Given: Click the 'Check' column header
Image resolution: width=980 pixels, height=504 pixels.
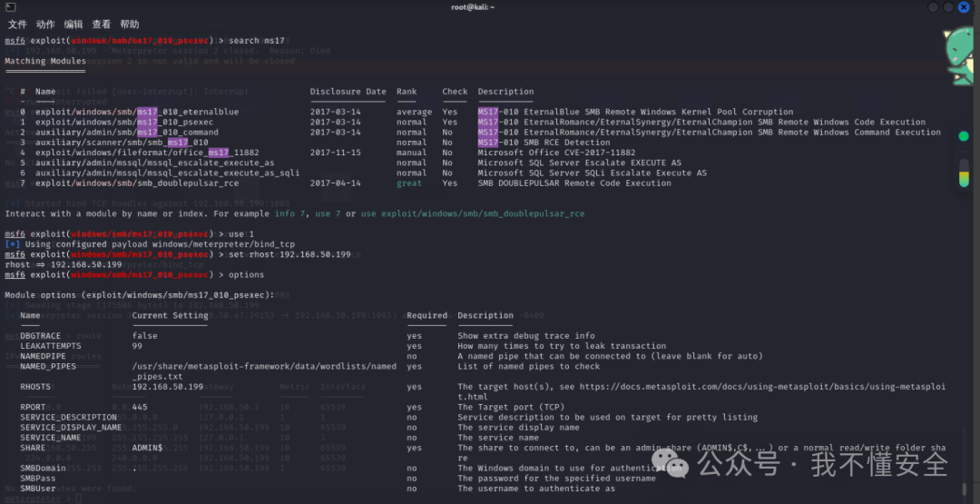Looking at the screenshot, I should (455, 92).
